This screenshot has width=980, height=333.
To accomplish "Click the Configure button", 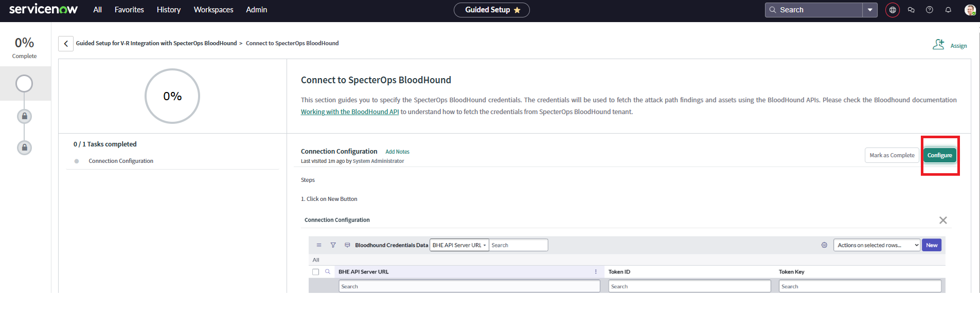I will tap(940, 155).
